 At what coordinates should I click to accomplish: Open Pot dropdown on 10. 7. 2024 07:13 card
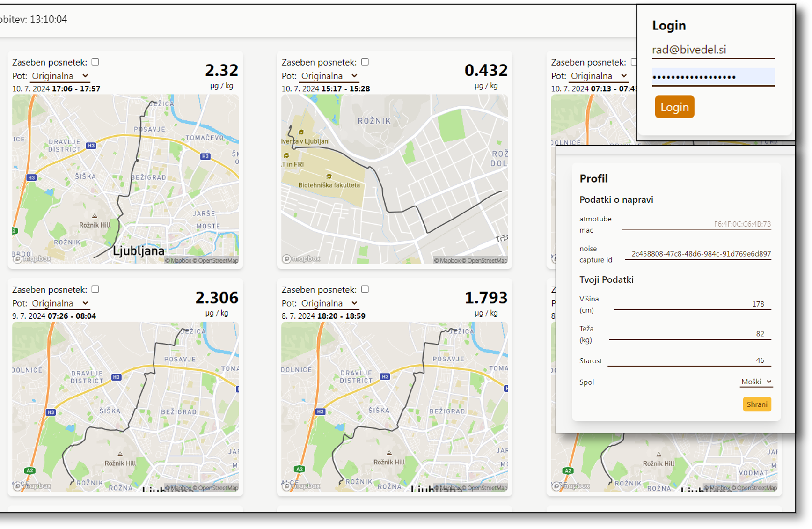pyautogui.click(x=599, y=76)
